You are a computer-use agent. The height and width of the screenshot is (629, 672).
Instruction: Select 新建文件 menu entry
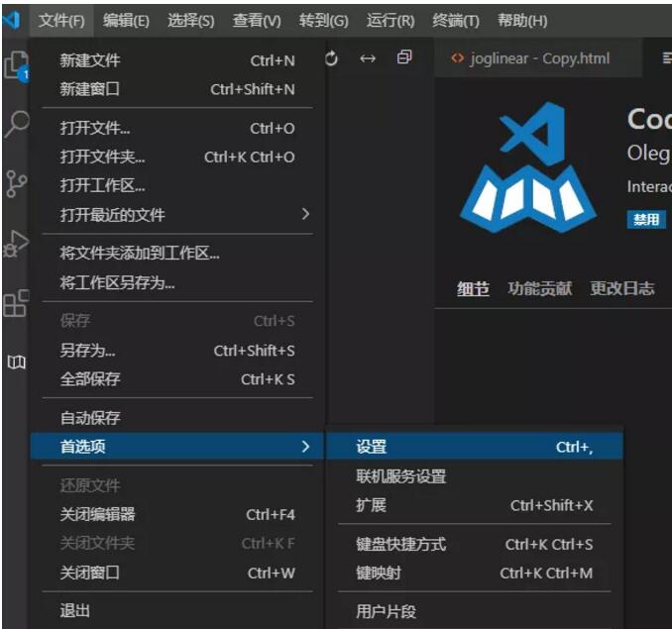[177, 60]
